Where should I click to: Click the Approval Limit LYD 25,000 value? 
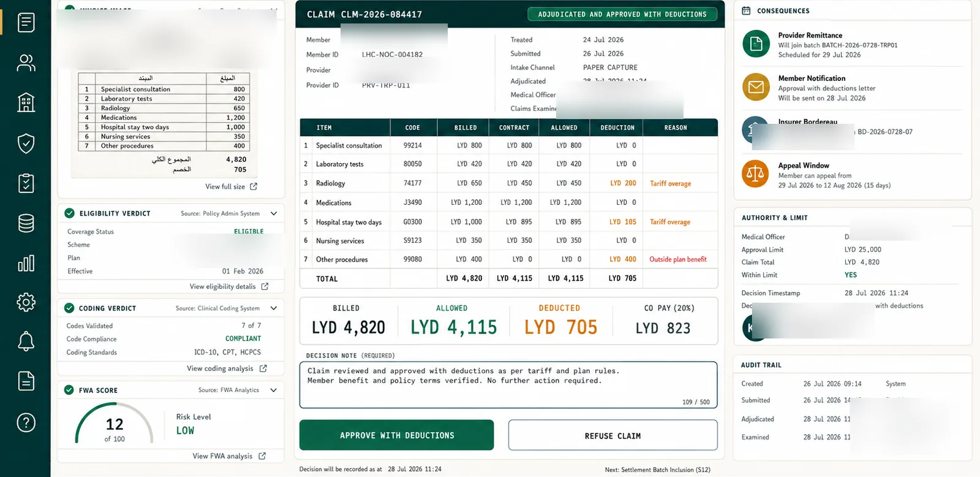point(862,250)
